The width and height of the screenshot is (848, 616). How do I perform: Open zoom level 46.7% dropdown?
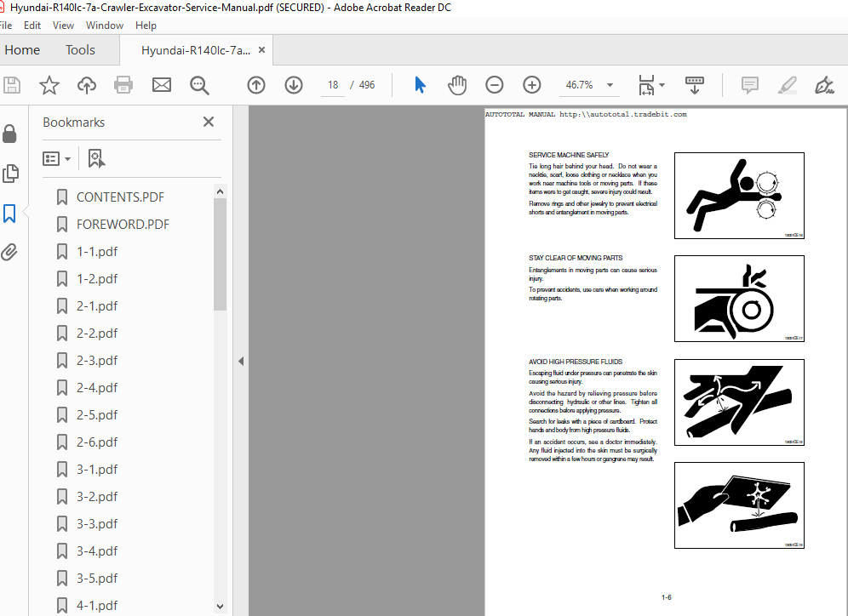point(610,85)
